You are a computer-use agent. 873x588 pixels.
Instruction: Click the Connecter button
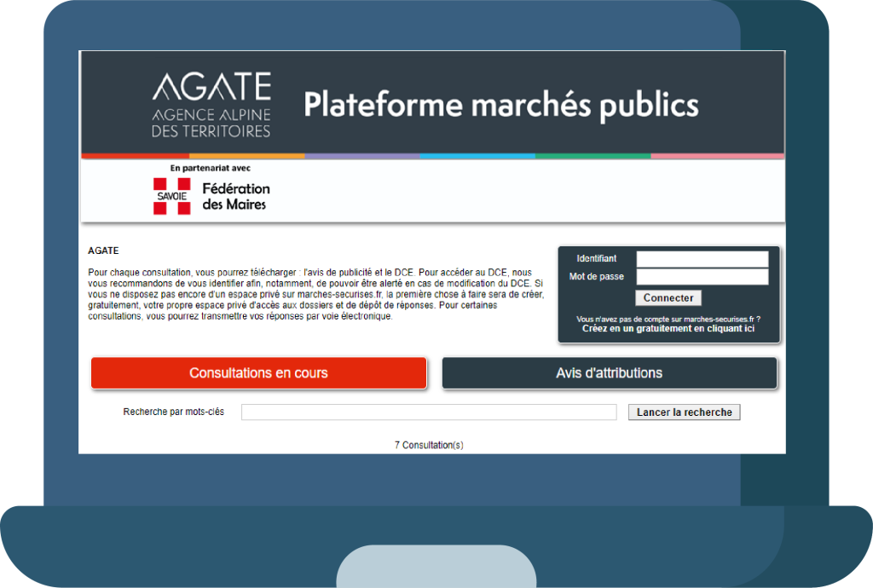pyautogui.click(x=668, y=297)
